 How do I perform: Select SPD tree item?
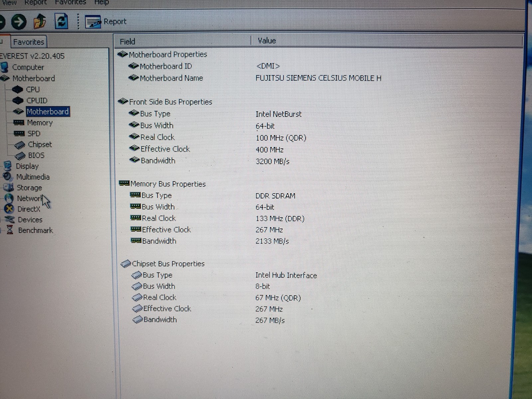(x=34, y=134)
